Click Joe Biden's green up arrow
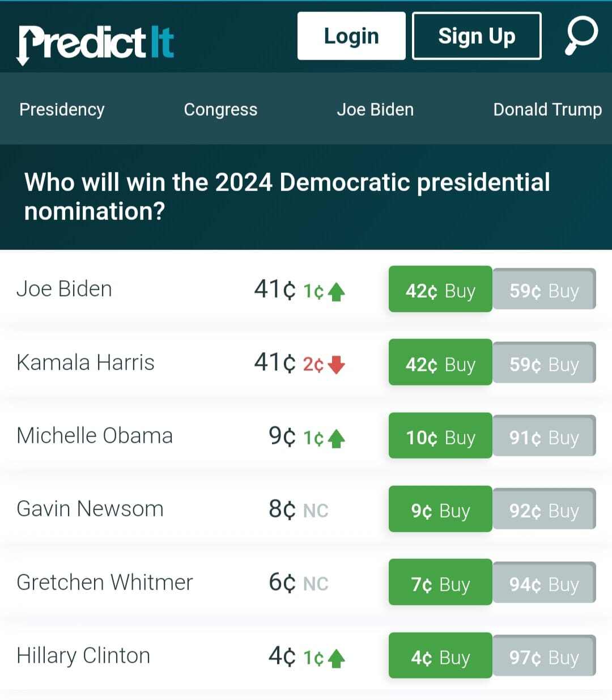Viewport: 612px width, 700px height. pyautogui.click(x=337, y=292)
